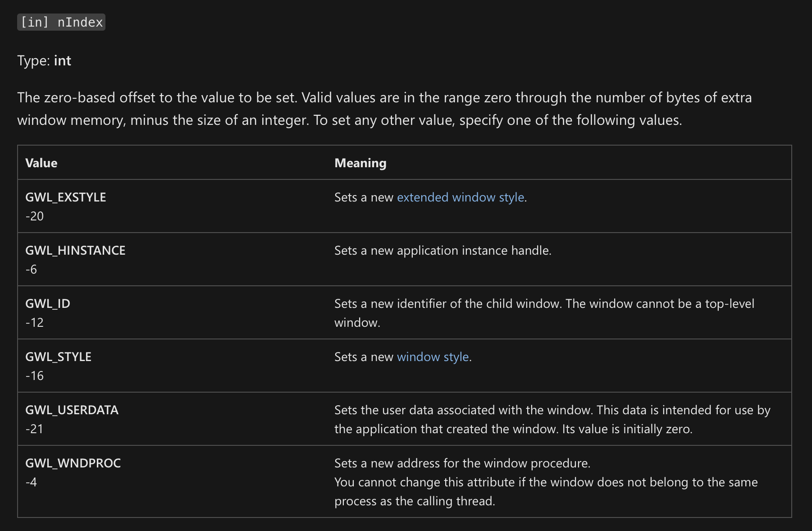Click the [in] nIndex parameter code label
This screenshot has height=531, width=812.
pyautogui.click(x=61, y=22)
